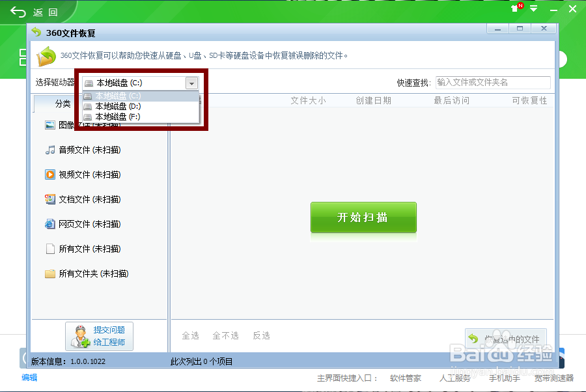Select the 图像文件 (image files) category icon
586x392 pixels.
point(51,124)
